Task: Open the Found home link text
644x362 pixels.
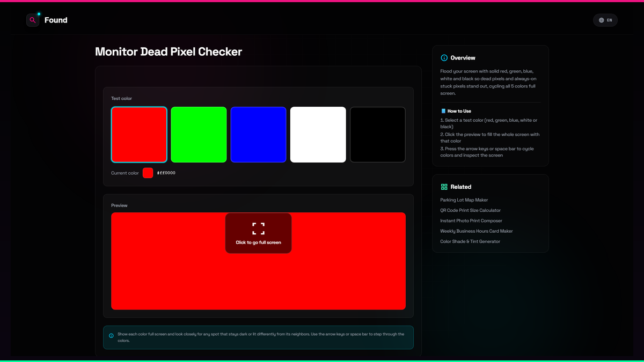Action: [x=56, y=20]
